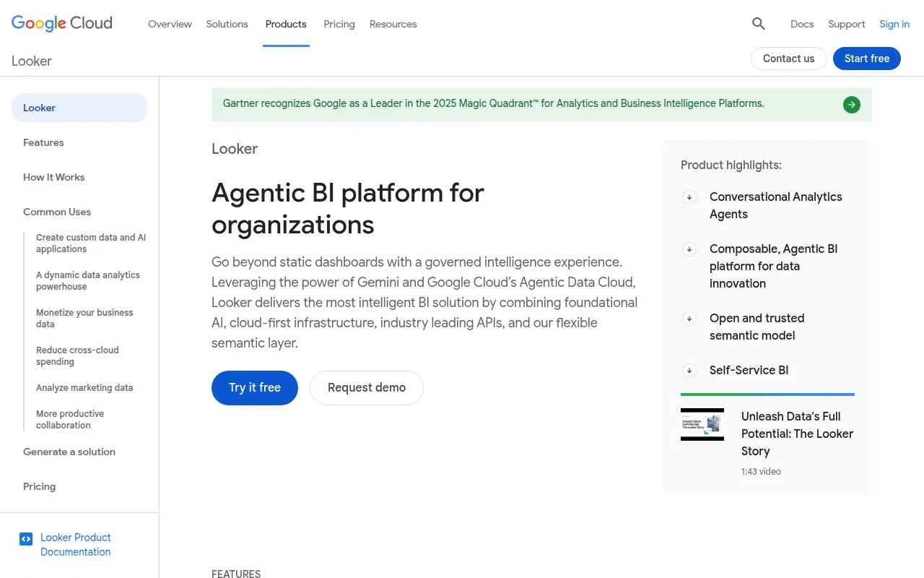
Task: Open Looker Product Documentation link
Action: click(x=76, y=545)
